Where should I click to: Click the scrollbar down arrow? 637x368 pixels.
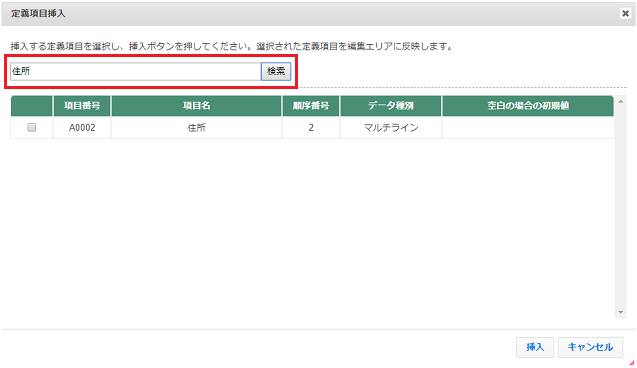click(x=620, y=312)
